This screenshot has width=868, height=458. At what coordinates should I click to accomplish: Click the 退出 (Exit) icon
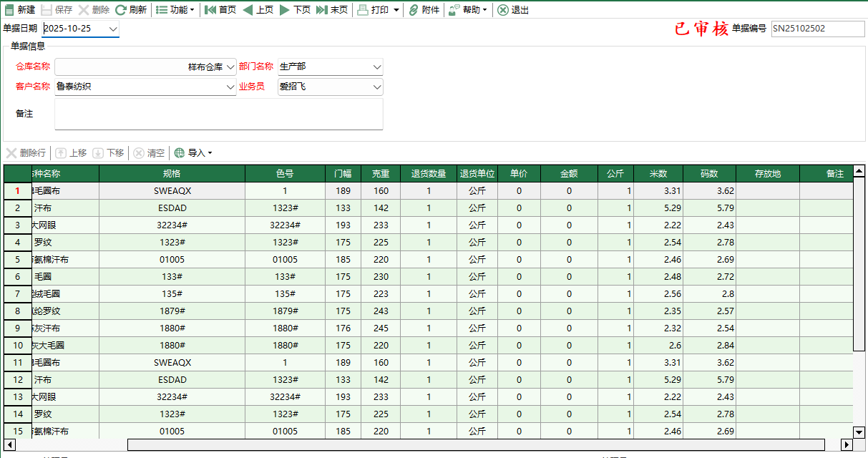(512, 10)
